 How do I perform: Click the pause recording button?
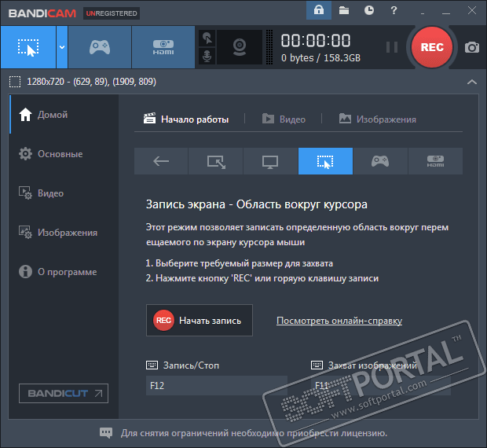pyautogui.click(x=392, y=47)
